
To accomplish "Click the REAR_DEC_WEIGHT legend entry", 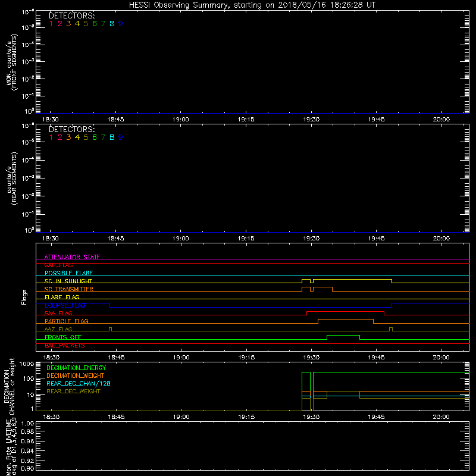I will 73,392.
